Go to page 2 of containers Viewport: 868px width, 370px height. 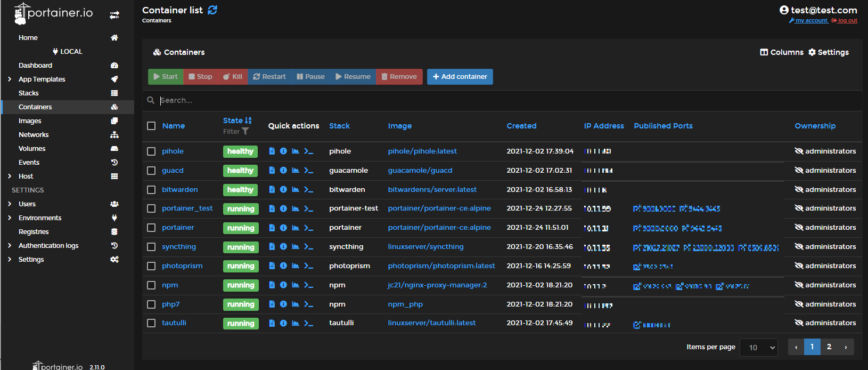click(829, 347)
